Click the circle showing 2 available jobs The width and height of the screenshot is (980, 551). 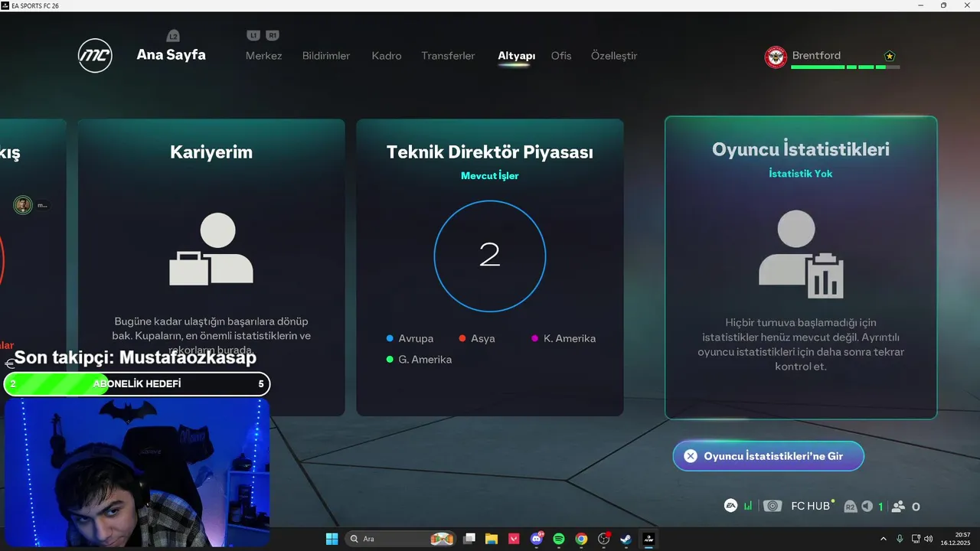[490, 256]
